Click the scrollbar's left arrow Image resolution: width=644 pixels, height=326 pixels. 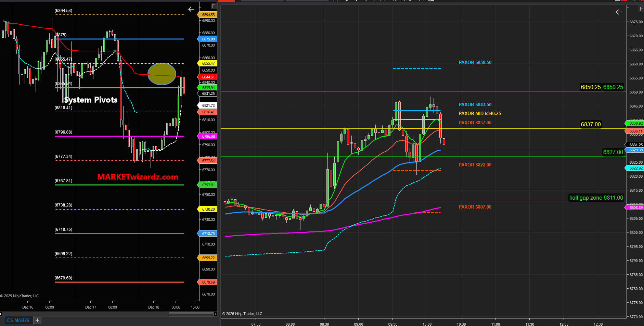[x=1, y=314]
